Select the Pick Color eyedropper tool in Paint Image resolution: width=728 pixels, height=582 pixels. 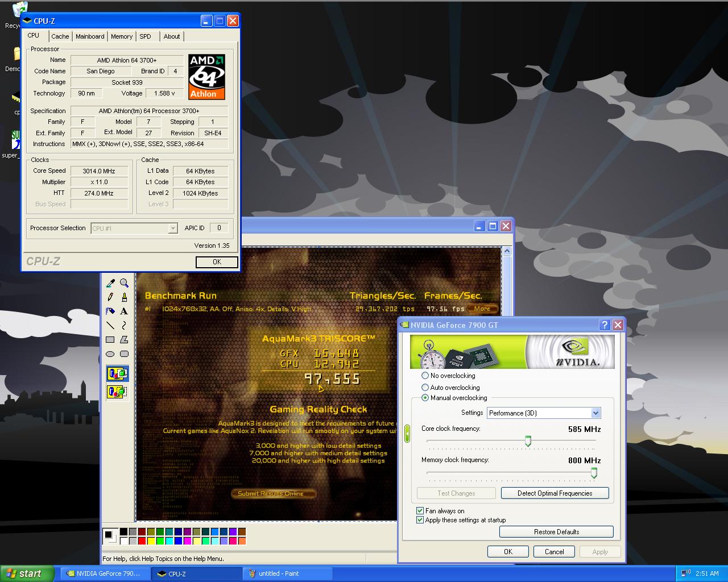tap(110, 283)
